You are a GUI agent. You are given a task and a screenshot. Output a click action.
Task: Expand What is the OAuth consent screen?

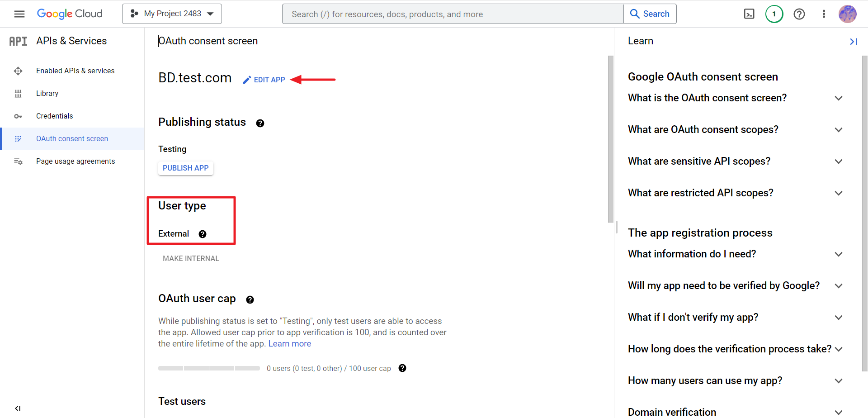pos(736,98)
